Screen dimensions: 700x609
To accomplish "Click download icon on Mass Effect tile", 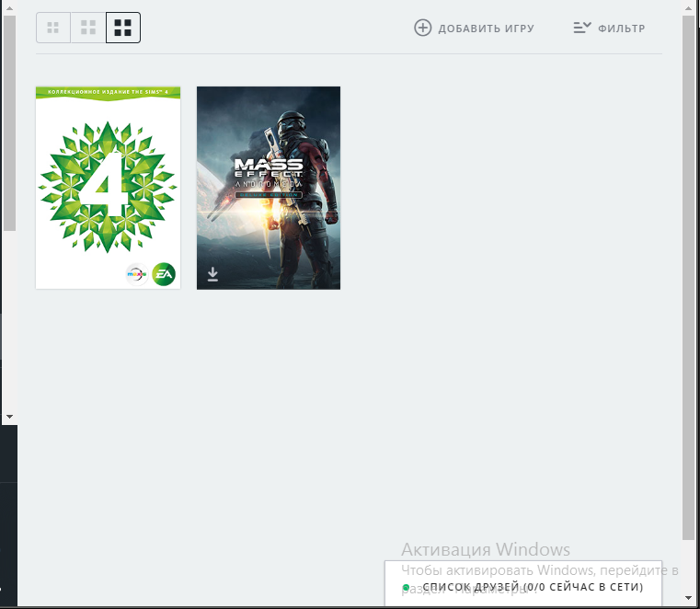I will pos(213,274).
